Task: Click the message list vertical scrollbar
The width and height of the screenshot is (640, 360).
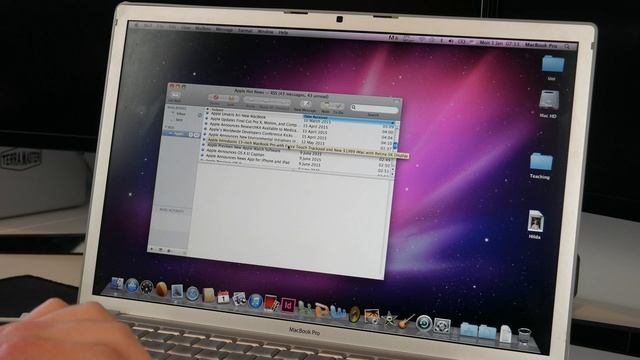Action: click(395, 147)
